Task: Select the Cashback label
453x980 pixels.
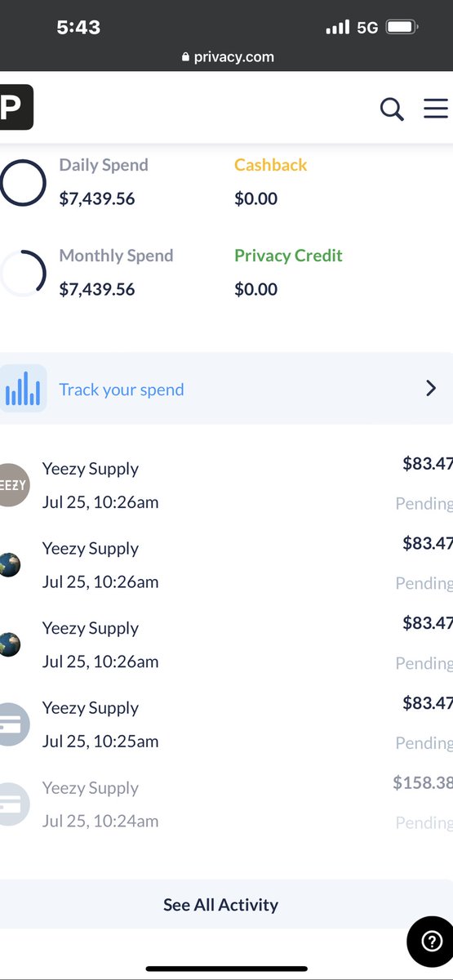Action: (271, 165)
